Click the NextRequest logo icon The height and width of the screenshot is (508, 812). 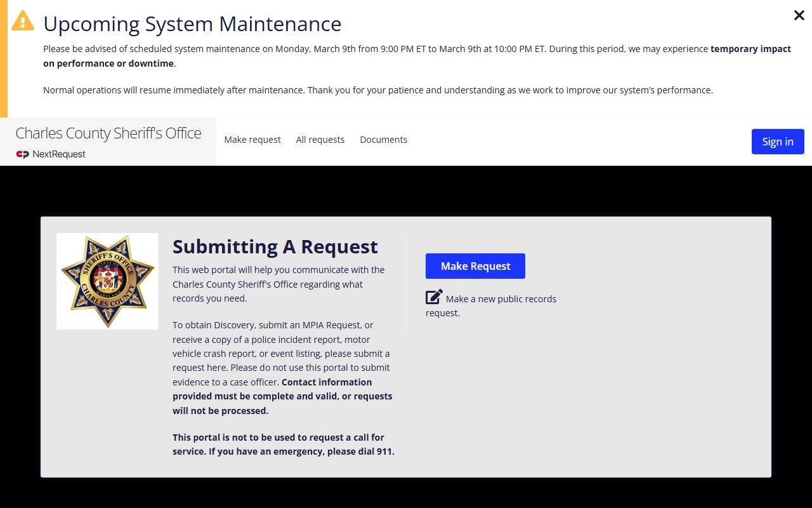(x=23, y=154)
